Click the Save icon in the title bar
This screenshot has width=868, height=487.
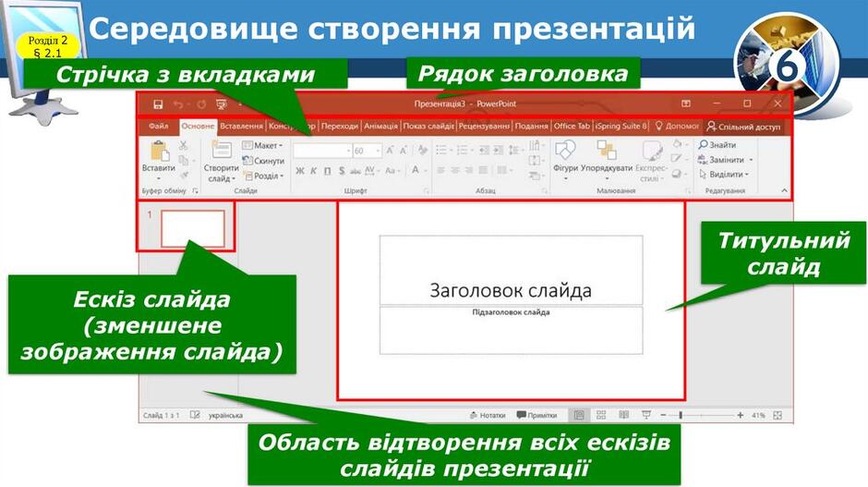click(158, 104)
